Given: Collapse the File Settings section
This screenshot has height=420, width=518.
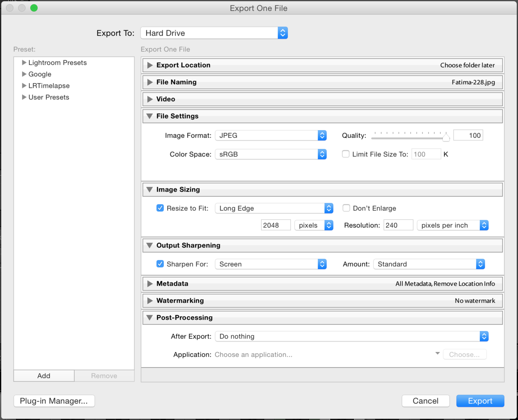Looking at the screenshot, I should point(149,116).
